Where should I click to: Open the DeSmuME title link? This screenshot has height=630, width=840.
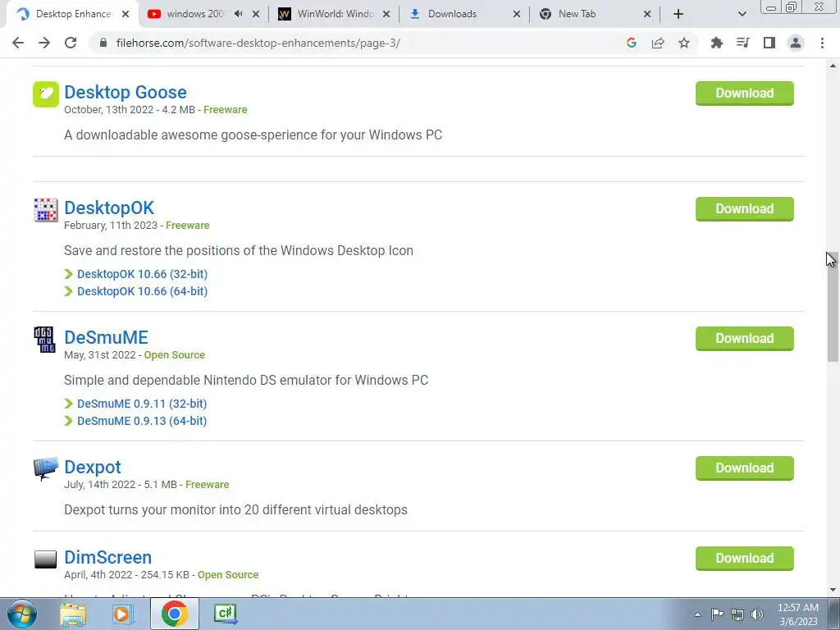[x=106, y=337]
